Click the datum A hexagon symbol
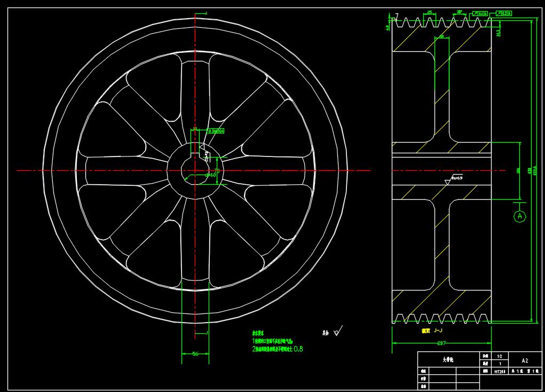This screenshot has width=545, height=392. [520, 216]
